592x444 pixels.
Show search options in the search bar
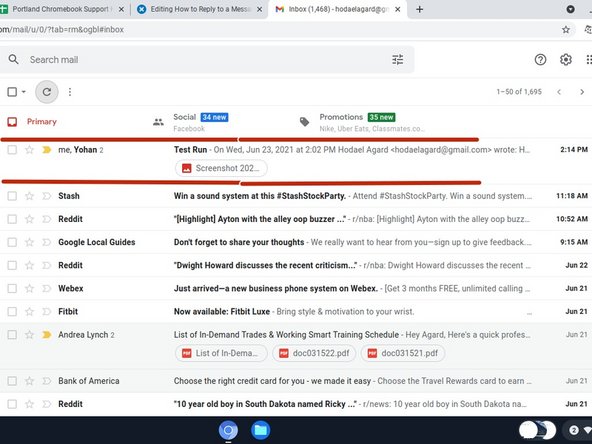(398, 59)
